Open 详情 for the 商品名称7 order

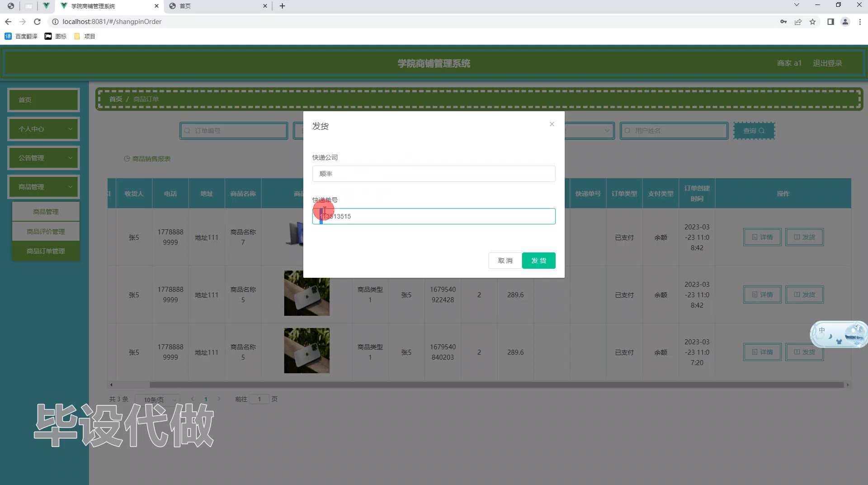[762, 237]
